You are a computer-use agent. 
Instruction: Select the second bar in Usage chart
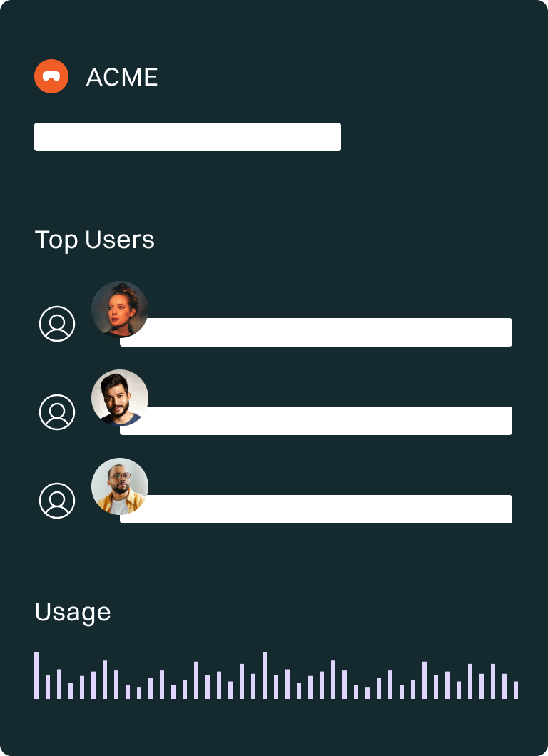tap(48, 687)
